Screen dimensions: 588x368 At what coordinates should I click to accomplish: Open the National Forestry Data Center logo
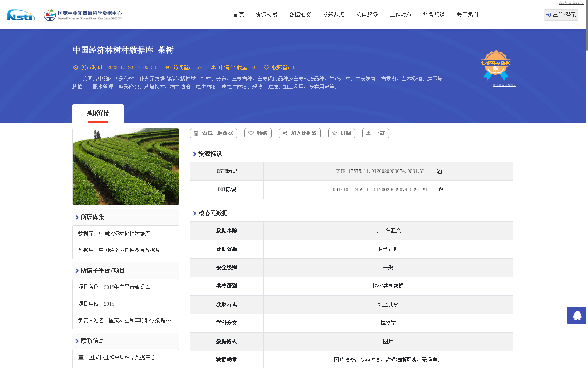pyautogui.click(x=83, y=15)
